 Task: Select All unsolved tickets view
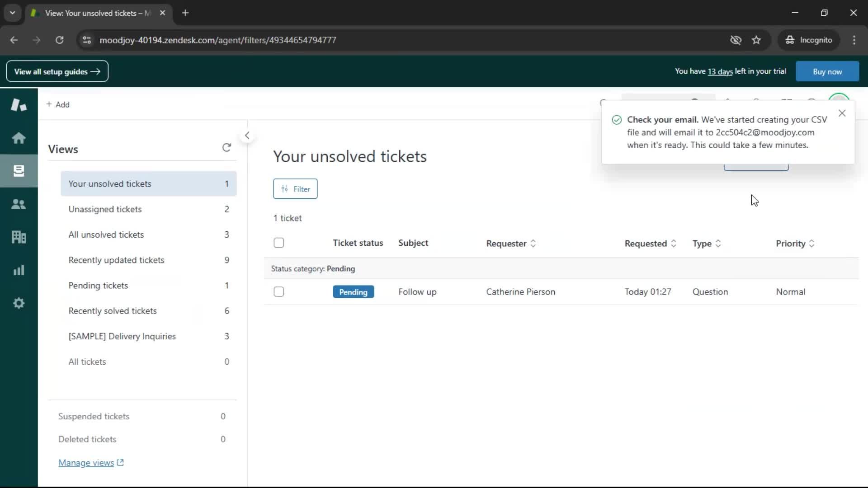(149, 235)
